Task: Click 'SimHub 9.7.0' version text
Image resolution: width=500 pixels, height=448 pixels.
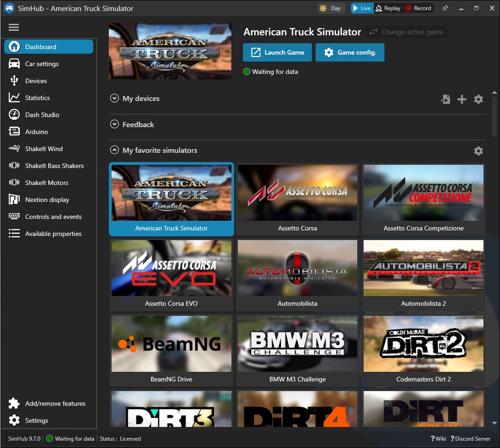Action: point(24,438)
